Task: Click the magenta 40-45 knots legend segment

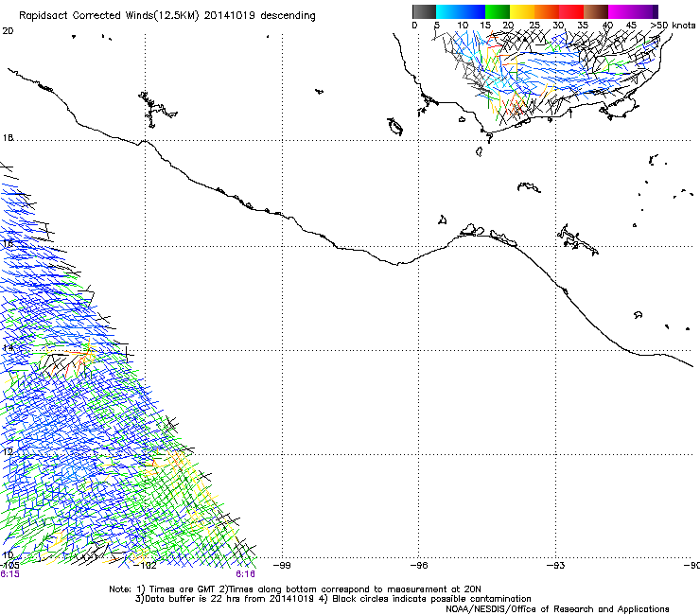Action: pyautogui.click(x=621, y=11)
